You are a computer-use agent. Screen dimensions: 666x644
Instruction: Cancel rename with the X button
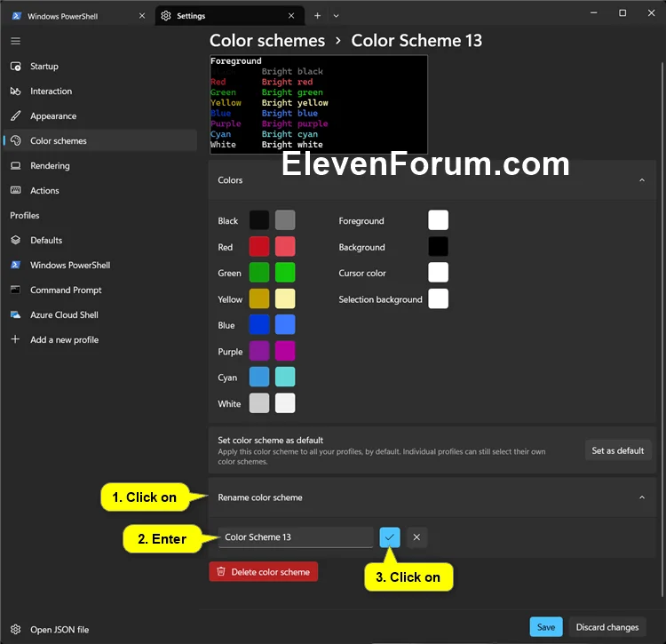click(416, 537)
